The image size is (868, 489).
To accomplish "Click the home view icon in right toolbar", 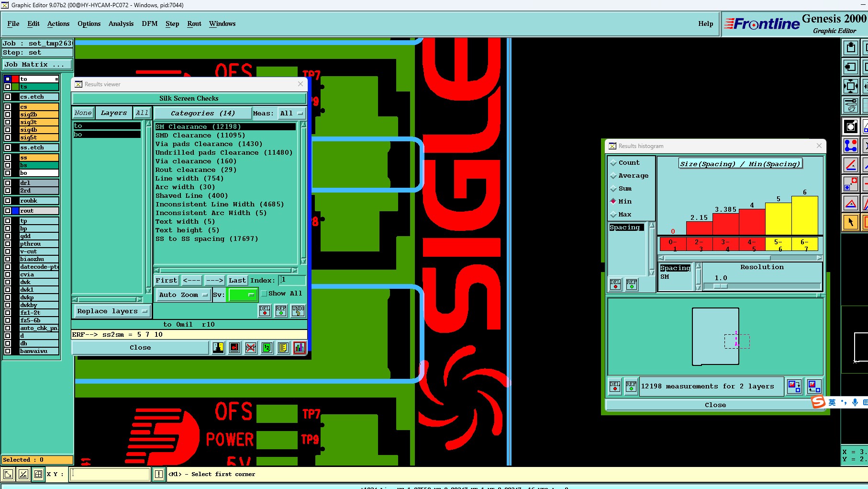I will point(851,48).
